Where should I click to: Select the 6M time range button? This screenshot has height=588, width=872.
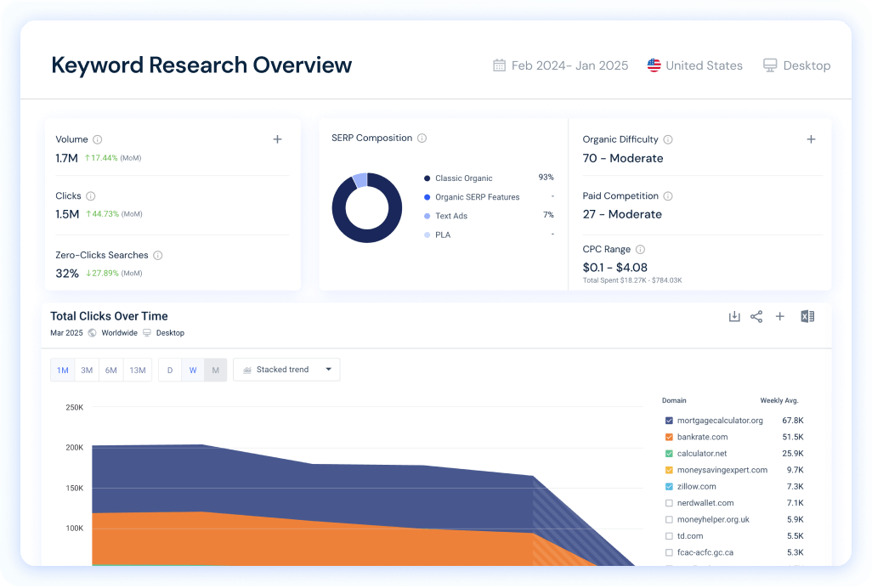pyautogui.click(x=111, y=369)
